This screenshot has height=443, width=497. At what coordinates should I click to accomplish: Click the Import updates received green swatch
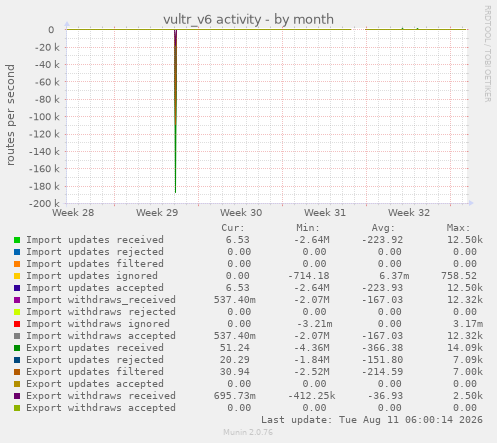coord(17,240)
